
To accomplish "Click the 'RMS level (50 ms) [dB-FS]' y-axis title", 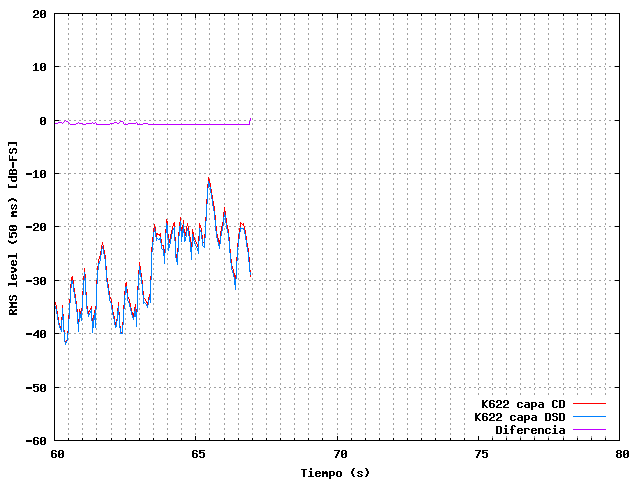I will [12, 228].
